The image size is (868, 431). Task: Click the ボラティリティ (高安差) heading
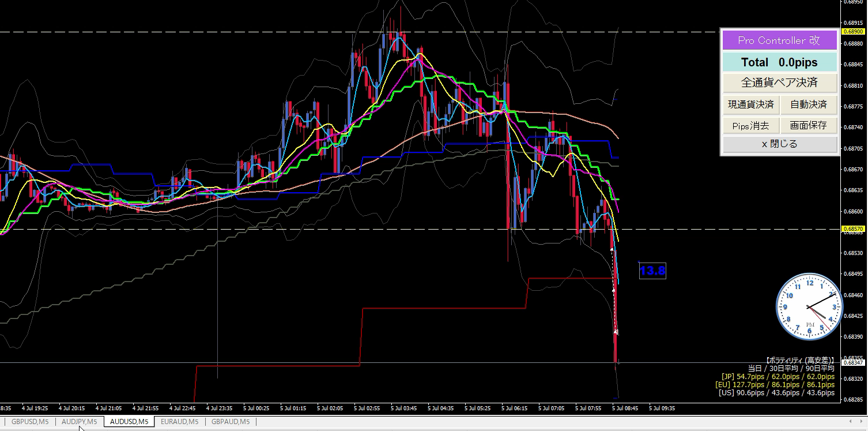pyautogui.click(x=800, y=360)
